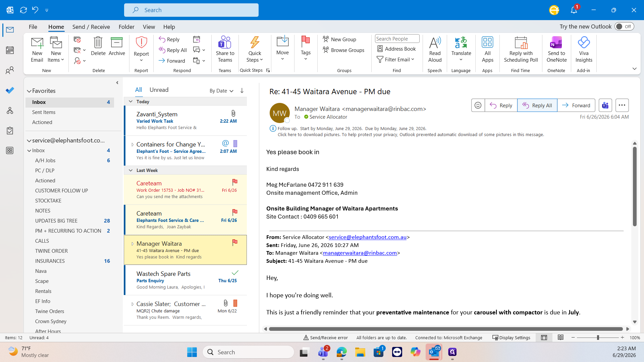Open the View ribbon tab
644x362 pixels.
click(x=149, y=27)
